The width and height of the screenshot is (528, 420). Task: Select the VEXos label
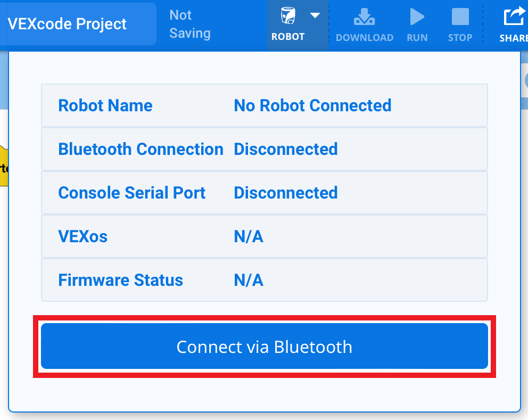click(82, 236)
